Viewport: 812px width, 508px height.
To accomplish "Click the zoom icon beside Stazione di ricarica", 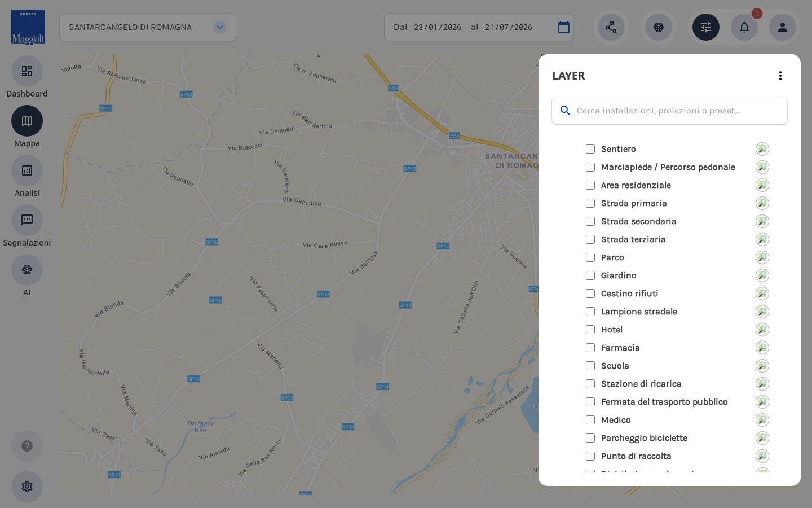I will pyautogui.click(x=762, y=384).
